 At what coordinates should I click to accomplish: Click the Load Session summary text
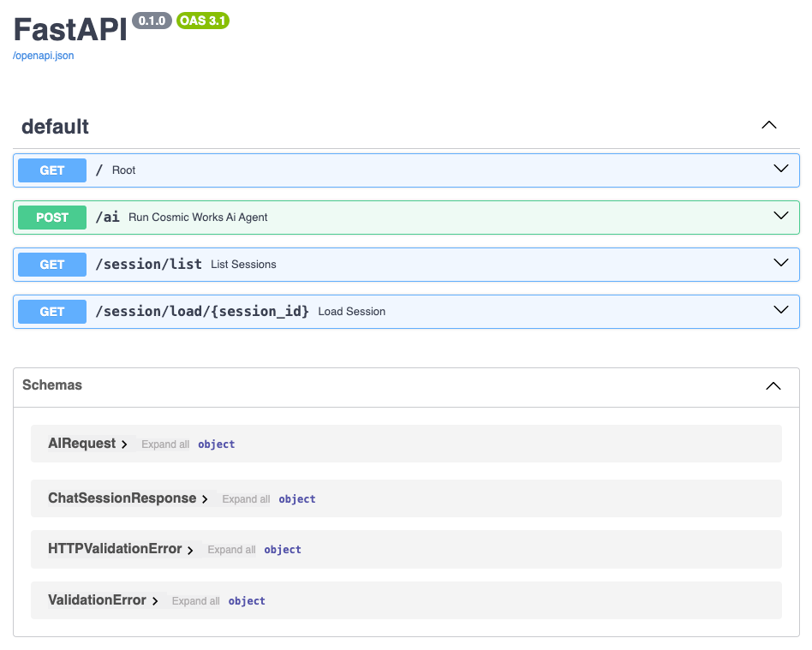352,312
